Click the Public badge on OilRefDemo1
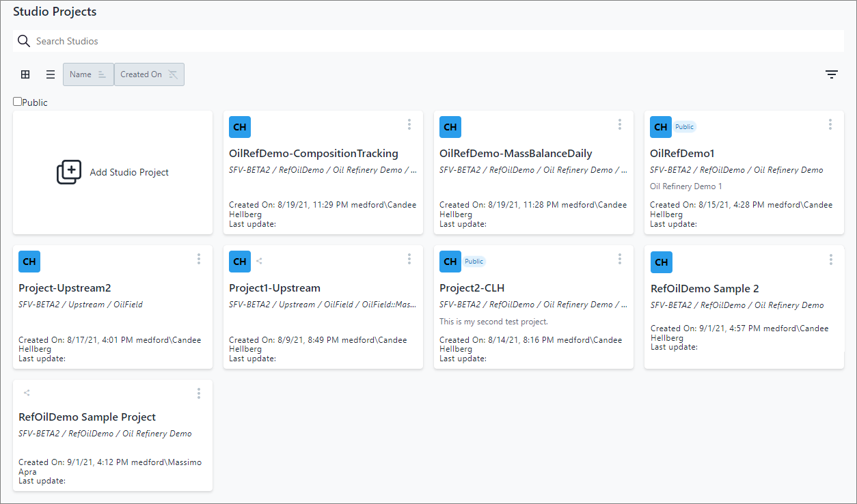 (x=684, y=127)
